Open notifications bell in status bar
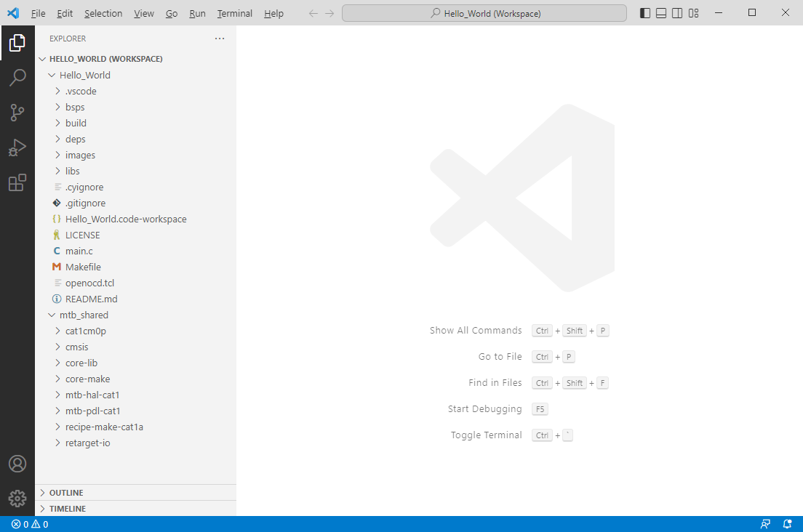This screenshot has width=803, height=532. tap(787, 524)
